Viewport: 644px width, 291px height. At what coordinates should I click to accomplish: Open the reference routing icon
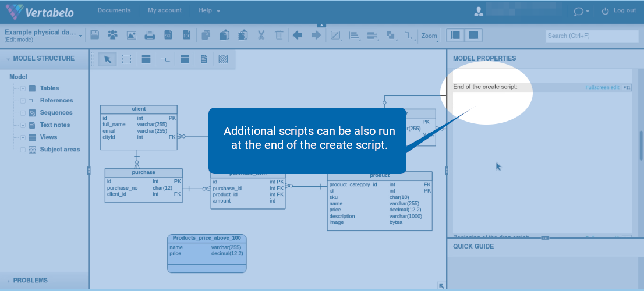(x=408, y=36)
